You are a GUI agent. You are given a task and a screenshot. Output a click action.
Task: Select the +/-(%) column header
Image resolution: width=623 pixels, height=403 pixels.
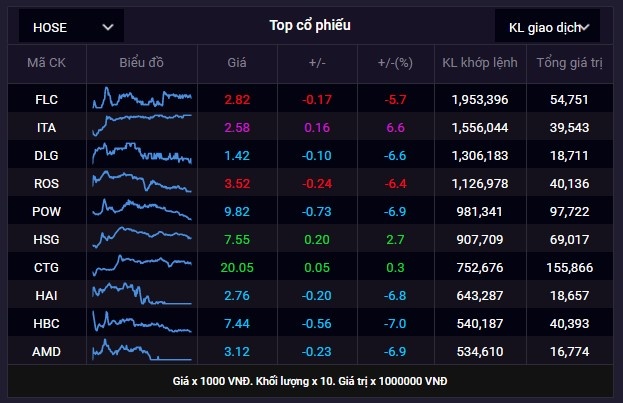click(396, 64)
